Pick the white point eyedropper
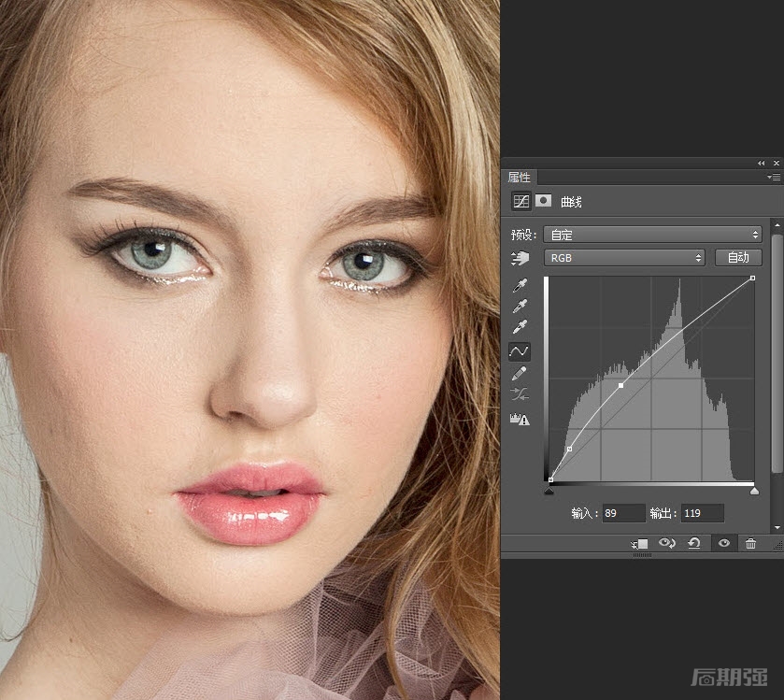Screen dimensions: 784x700 (x=520, y=326)
